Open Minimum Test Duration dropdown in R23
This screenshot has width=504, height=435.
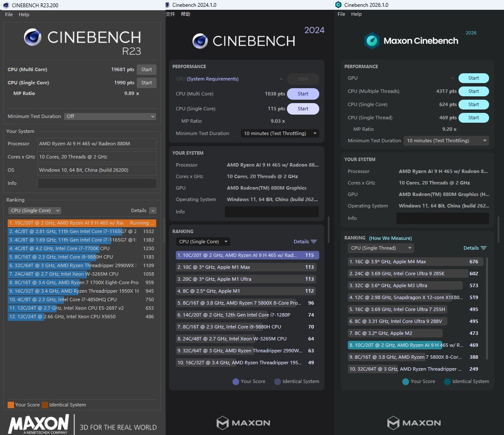click(110, 116)
